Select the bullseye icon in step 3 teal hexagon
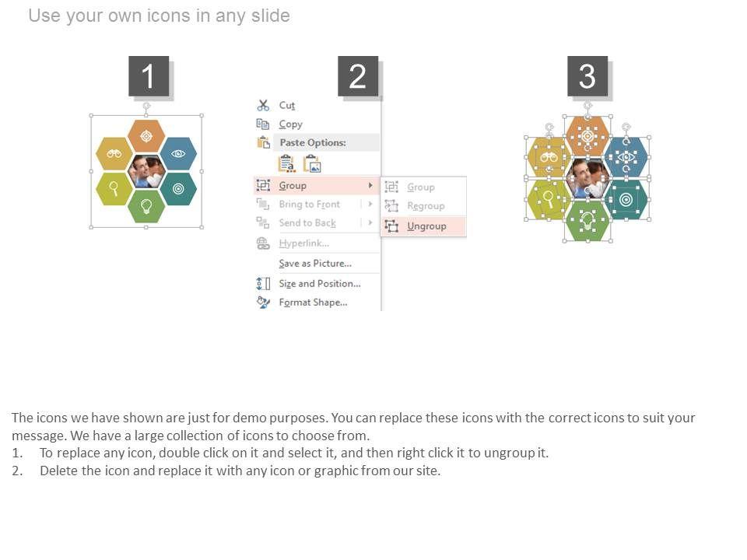This screenshot has width=747, height=560. coord(626,199)
